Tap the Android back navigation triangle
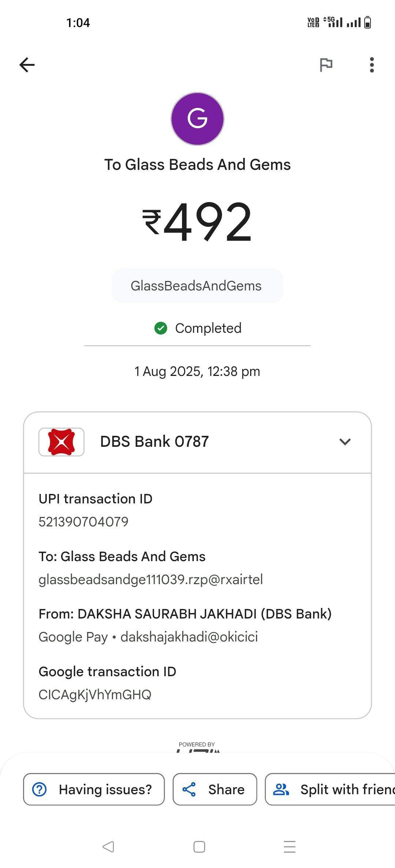Image resolution: width=395 pixels, height=868 pixels. coord(108,846)
